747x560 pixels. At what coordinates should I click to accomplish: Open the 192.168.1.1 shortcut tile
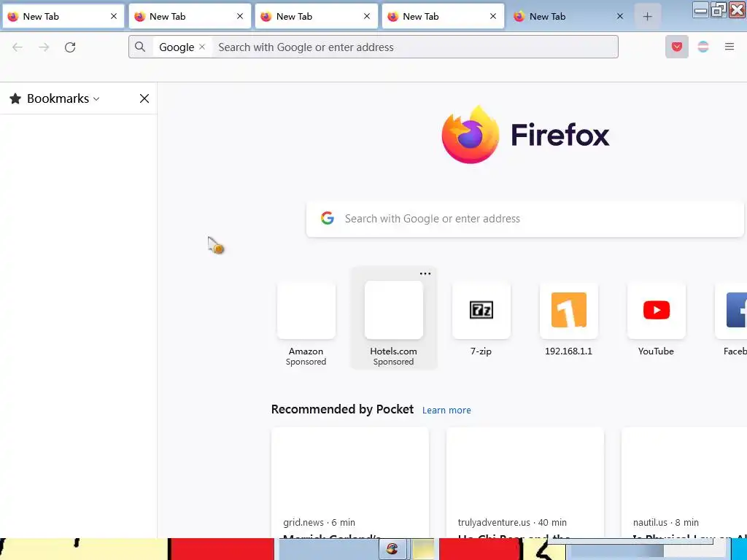[x=568, y=319]
